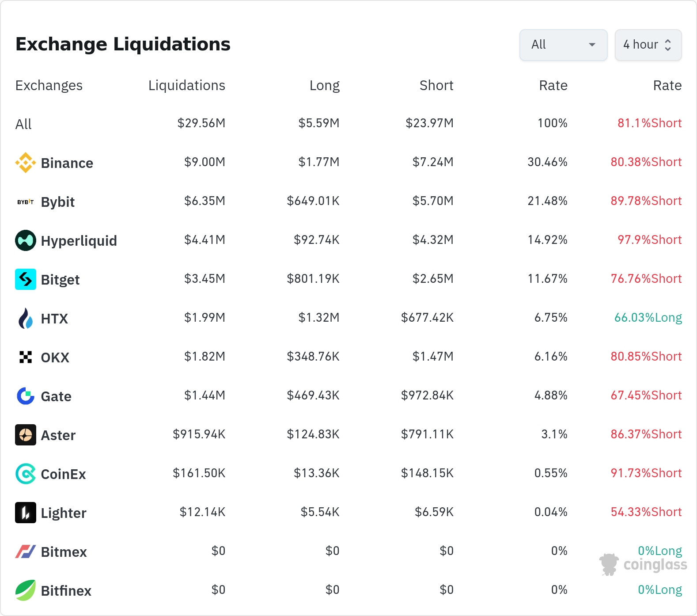
Task: Click the Aster logo icon
Action: pyautogui.click(x=26, y=435)
